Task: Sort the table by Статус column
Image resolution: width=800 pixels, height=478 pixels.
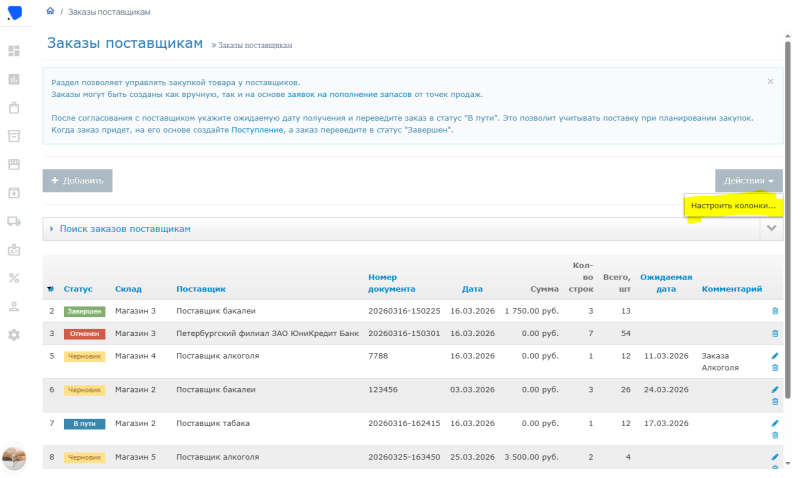Action: click(x=78, y=289)
